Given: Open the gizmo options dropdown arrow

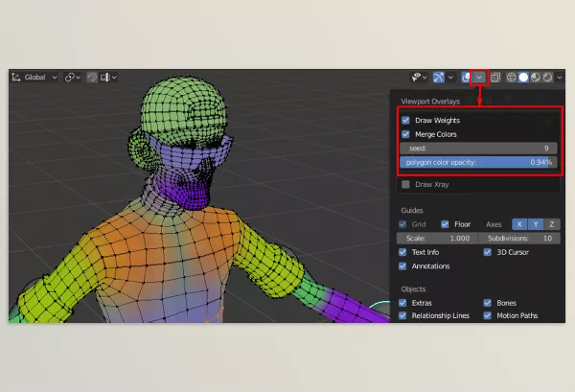Looking at the screenshot, I should click(x=450, y=78).
